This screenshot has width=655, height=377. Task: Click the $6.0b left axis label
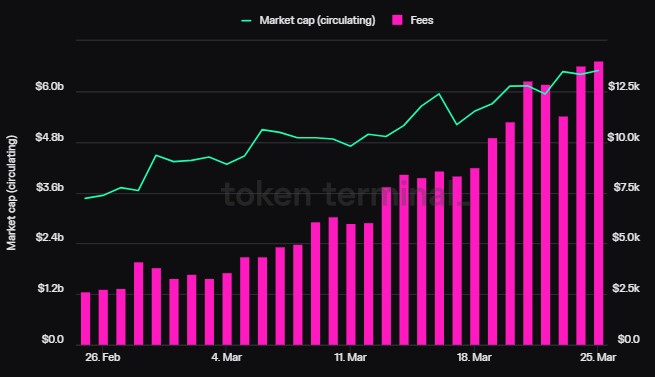coord(50,87)
